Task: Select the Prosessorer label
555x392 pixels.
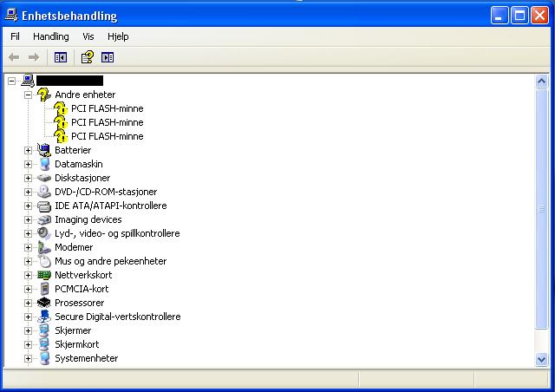Action: (x=79, y=303)
